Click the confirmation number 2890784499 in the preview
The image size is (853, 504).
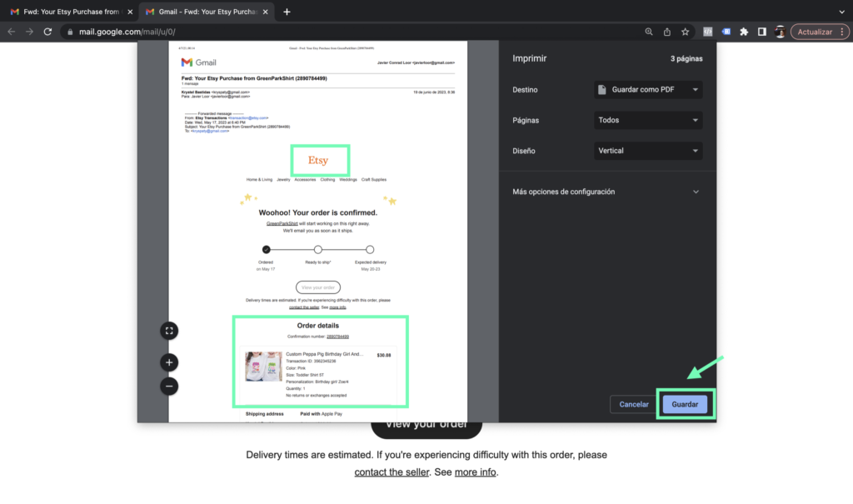pos(337,337)
